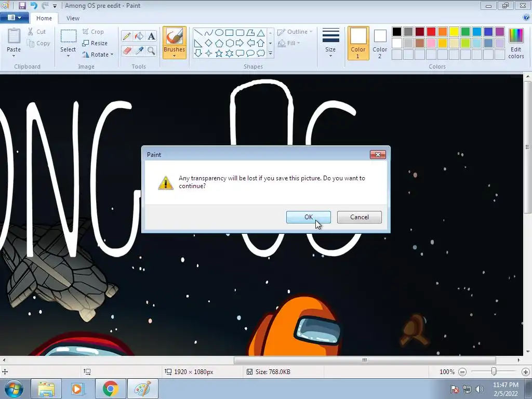This screenshot has height=399, width=532.
Task: Choose the Right arrow shape
Action: click(240, 43)
